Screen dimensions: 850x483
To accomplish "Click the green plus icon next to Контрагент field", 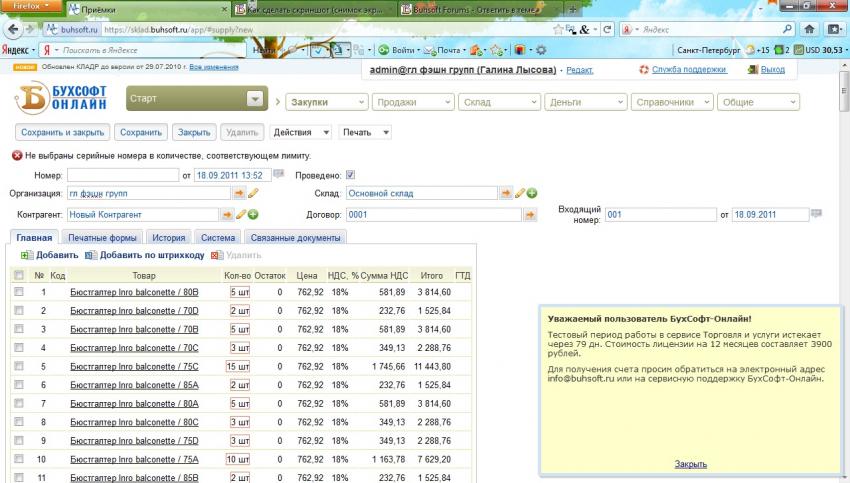I will pos(253,214).
